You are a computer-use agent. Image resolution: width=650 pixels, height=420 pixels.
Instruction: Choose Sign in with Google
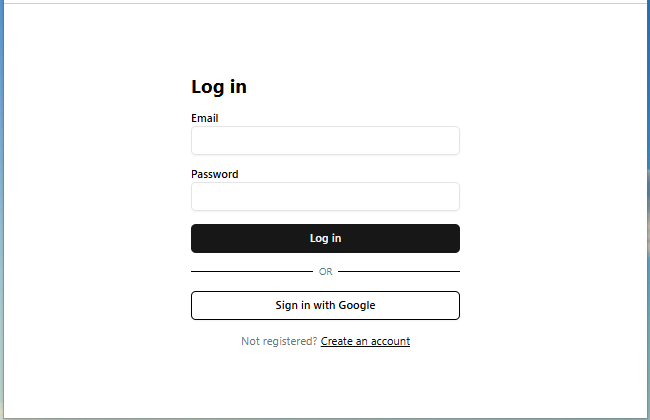(325, 306)
